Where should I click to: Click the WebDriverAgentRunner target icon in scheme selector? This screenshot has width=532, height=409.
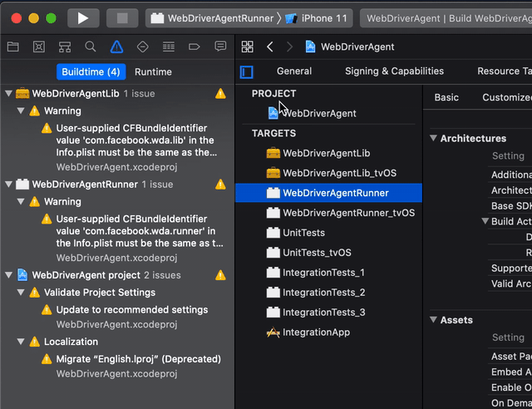click(157, 18)
